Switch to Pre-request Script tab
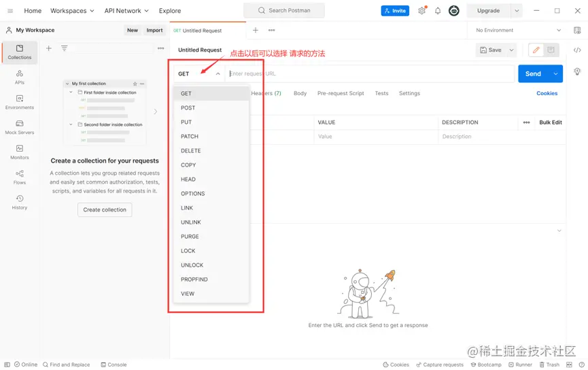 click(341, 93)
